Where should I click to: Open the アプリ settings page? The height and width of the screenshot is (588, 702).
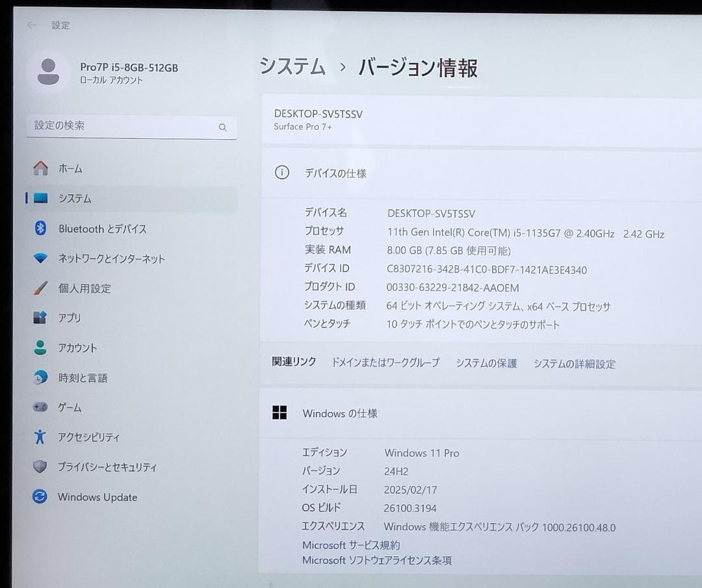pos(70,318)
